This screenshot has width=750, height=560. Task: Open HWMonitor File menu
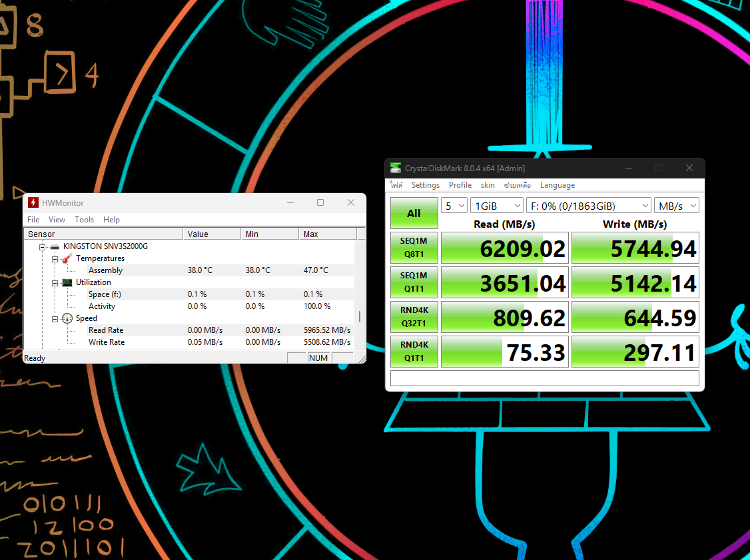[33, 220]
